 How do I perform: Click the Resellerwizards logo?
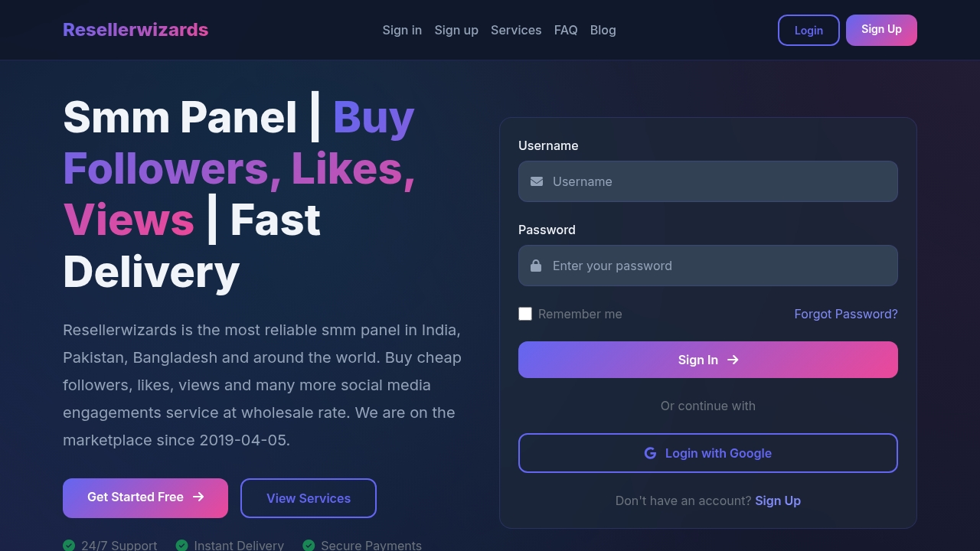136,30
